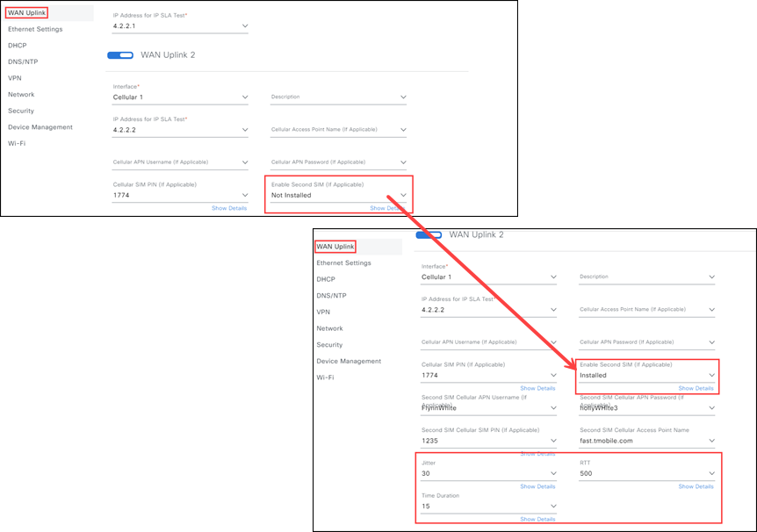Expand the Installed second SIM dropdown
The image size is (757, 532).
point(711,375)
